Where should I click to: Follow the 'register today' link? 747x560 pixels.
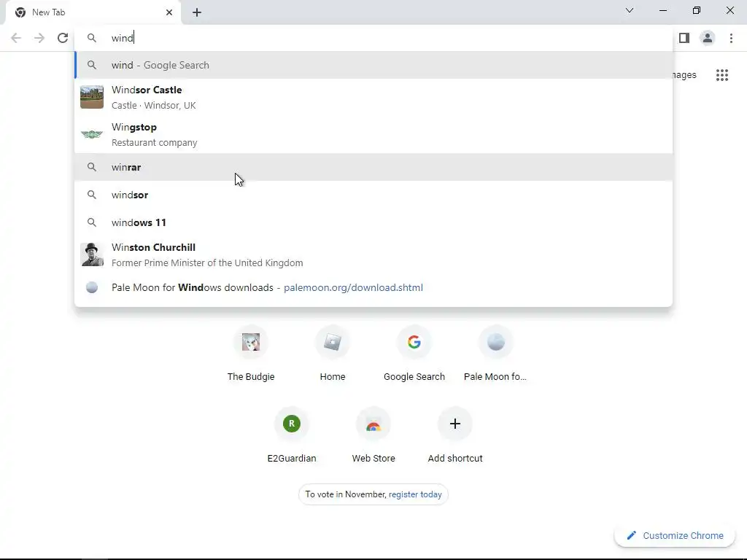(x=415, y=494)
